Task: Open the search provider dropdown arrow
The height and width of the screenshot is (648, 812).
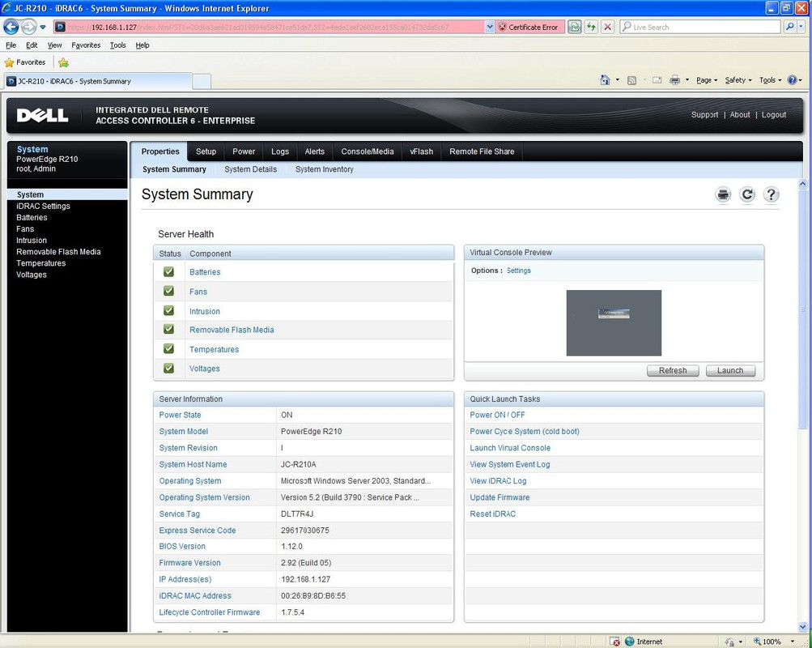Action: coord(802,27)
